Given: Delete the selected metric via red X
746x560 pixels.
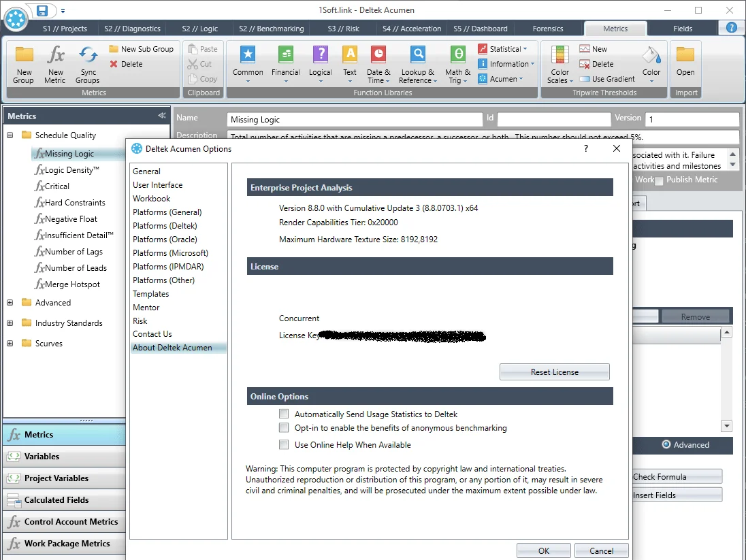Looking at the screenshot, I should pyautogui.click(x=126, y=64).
